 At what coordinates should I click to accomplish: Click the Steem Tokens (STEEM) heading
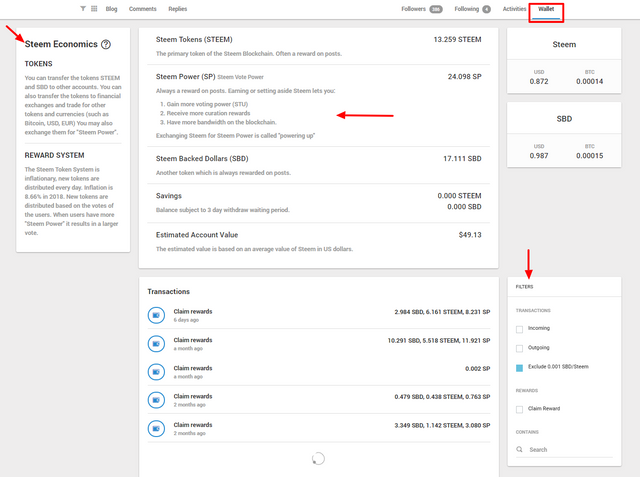[x=194, y=40]
